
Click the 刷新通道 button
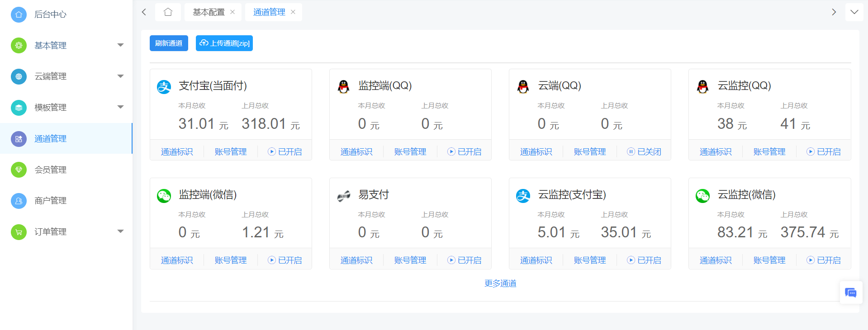point(169,43)
